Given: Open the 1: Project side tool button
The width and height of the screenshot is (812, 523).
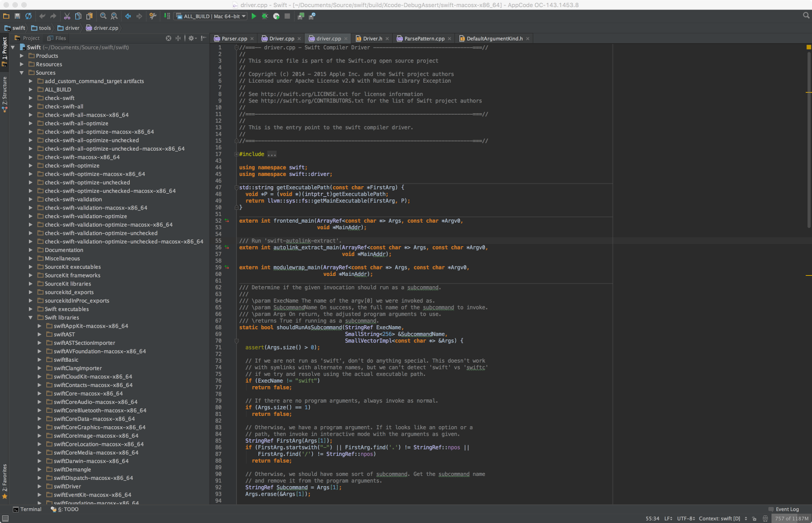Looking at the screenshot, I should pyautogui.click(x=5, y=51).
